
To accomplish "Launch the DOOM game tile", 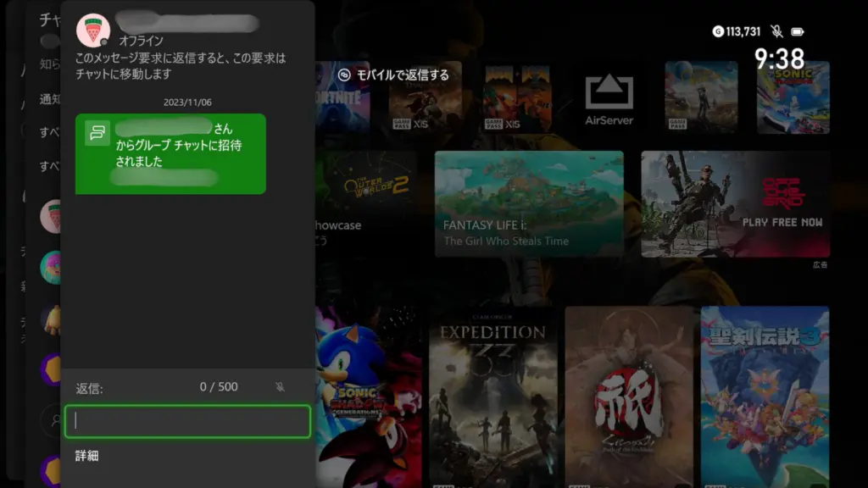I will point(515,97).
